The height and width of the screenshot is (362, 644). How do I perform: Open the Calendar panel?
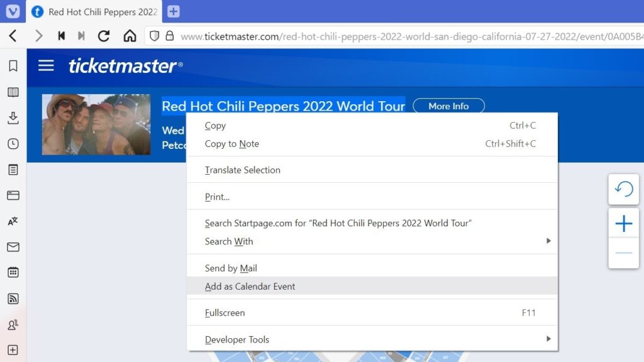tap(13, 273)
